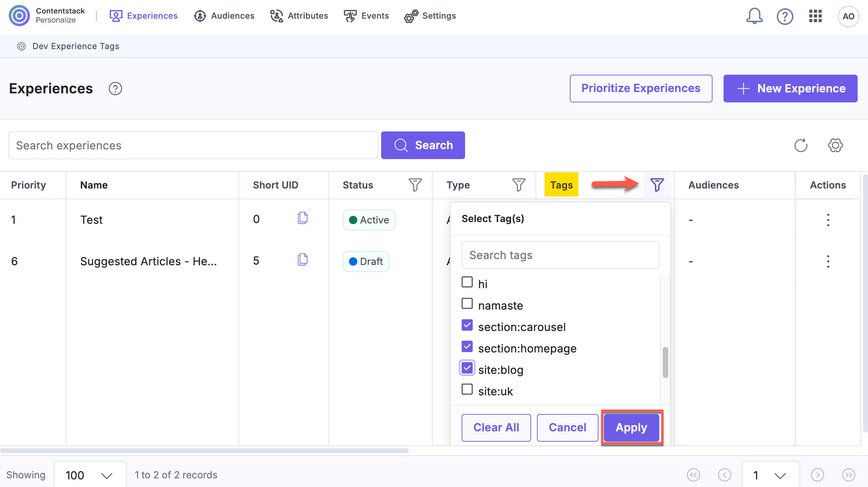Apply the selected tag filters
Image resolution: width=868 pixels, height=487 pixels.
[632, 428]
